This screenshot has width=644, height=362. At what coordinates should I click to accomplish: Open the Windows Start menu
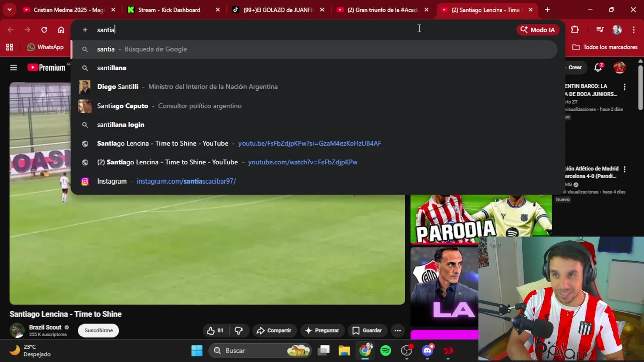click(197, 350)
